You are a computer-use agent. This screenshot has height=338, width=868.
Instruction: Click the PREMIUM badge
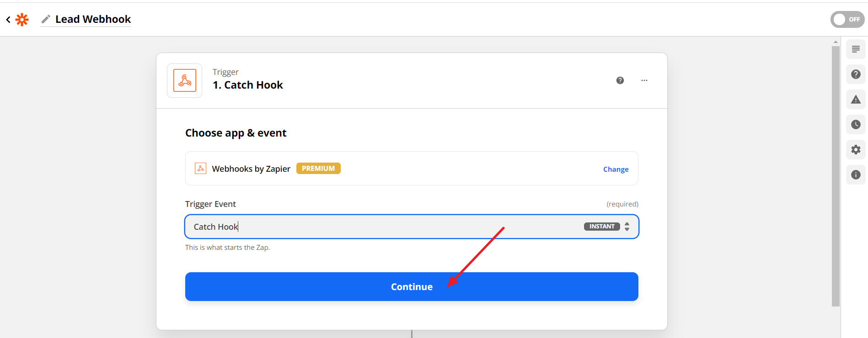pyautogui.click(x=318, y=169)
